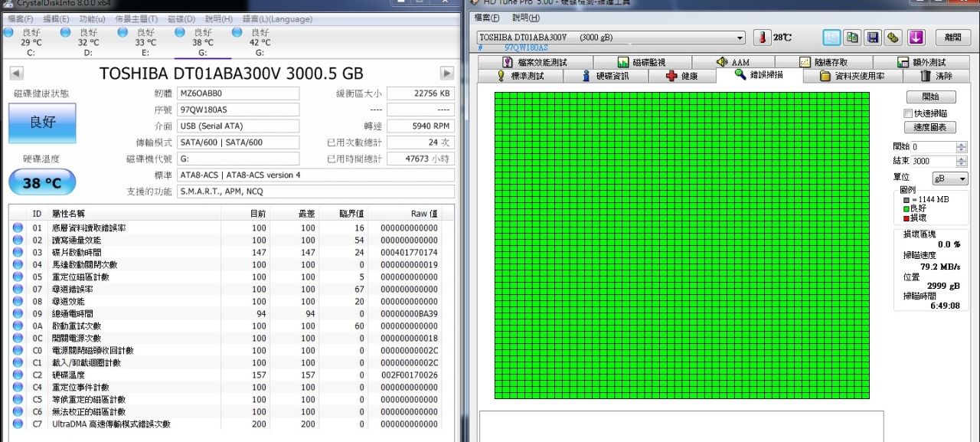Viewport: 980px width, 442px height.
Task: Switch to the 健康 health tab
Action: click(682, 76)
